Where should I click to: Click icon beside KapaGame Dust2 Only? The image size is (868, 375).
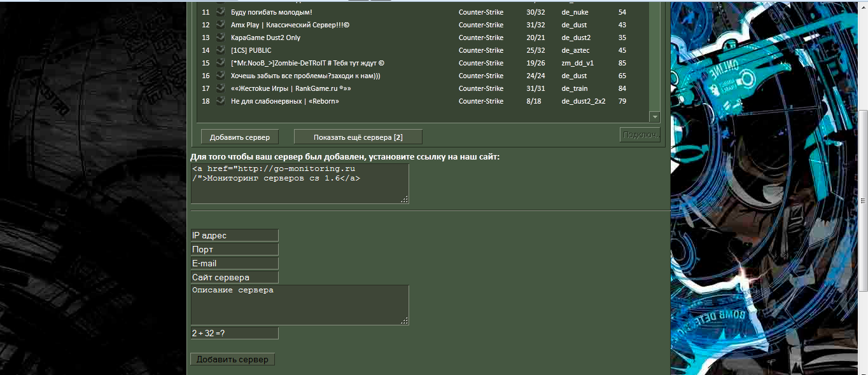pyautogui.click(x=220, y=37)
